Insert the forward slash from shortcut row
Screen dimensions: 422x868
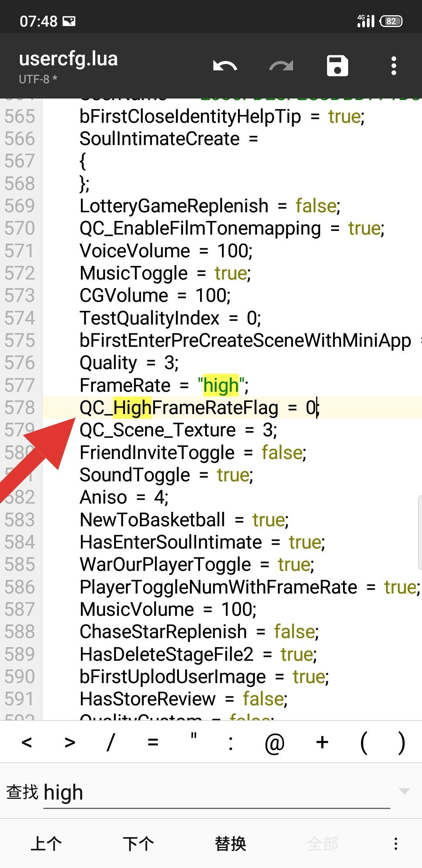click(111, 742)
